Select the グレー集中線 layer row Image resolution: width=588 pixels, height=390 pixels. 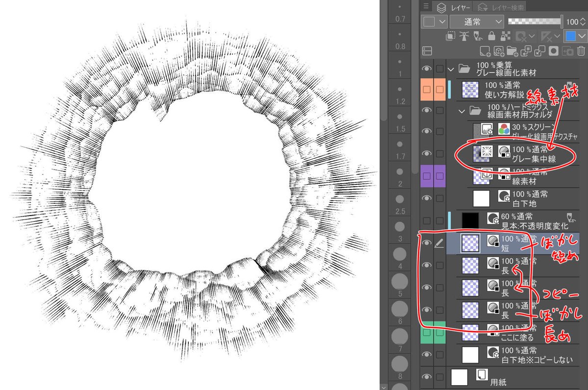(x=512, y=154)
